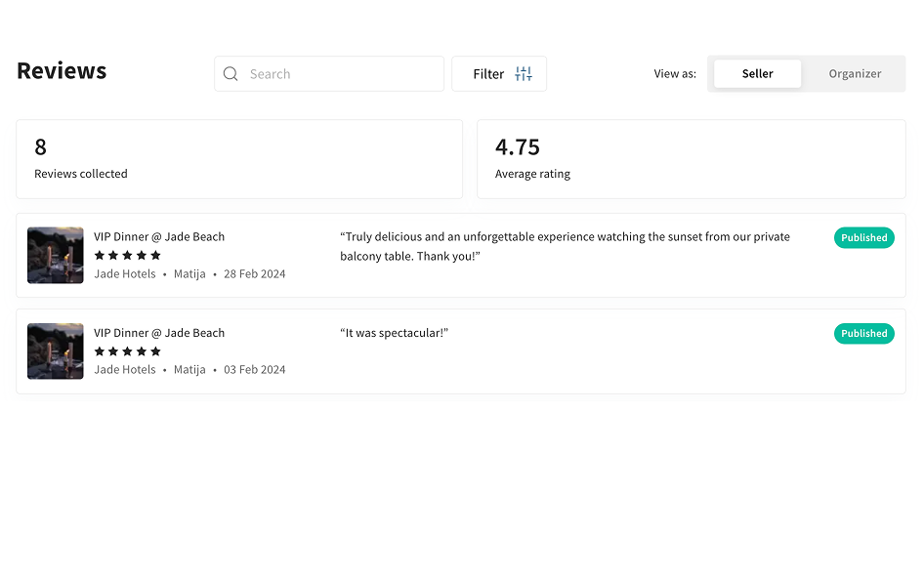Click Jade Hotels on 28 Feb review
The image size is (924, 577).
point(125,274)
